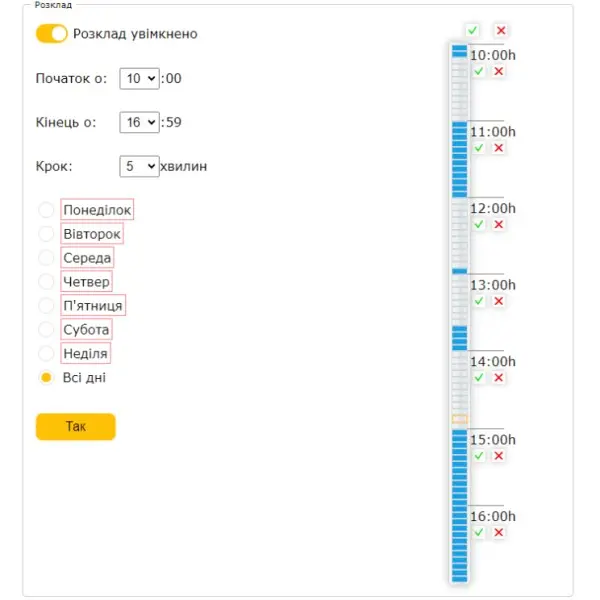Click the green checkmark under 14:00h
The image size is (600, 600).
[478, 378]
